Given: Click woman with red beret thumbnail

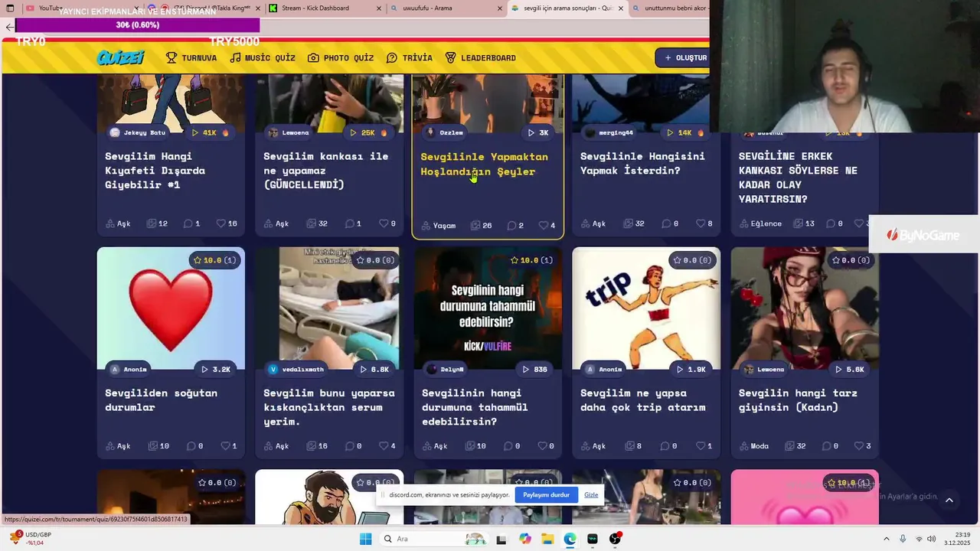Looking at the screenshot, I should pos(805,308).
